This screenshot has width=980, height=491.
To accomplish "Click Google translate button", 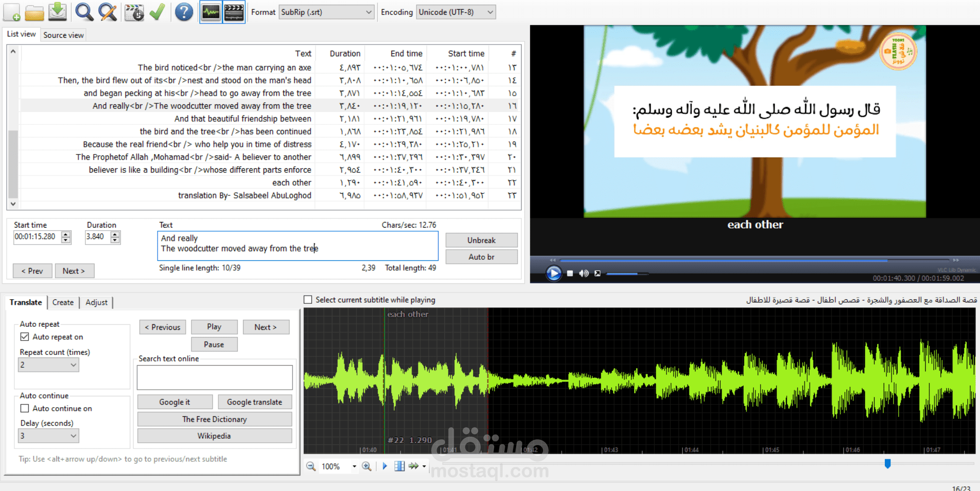I will (255, 402).
